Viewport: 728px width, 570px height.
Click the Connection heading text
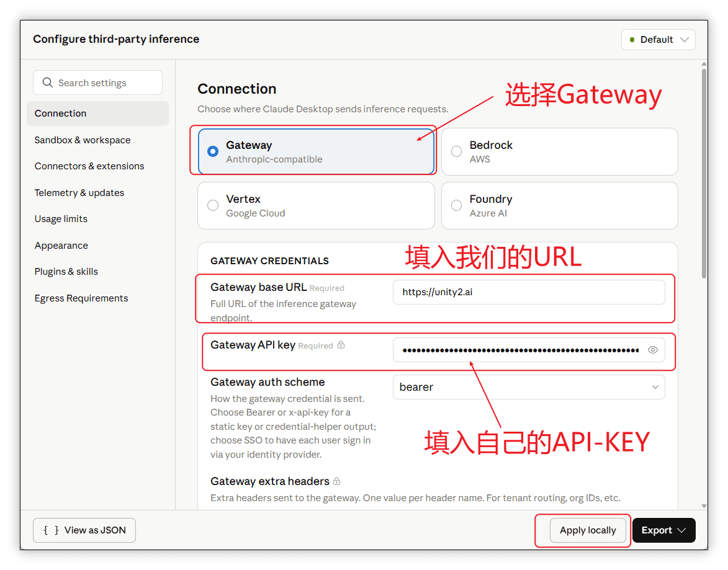point(237,89)
